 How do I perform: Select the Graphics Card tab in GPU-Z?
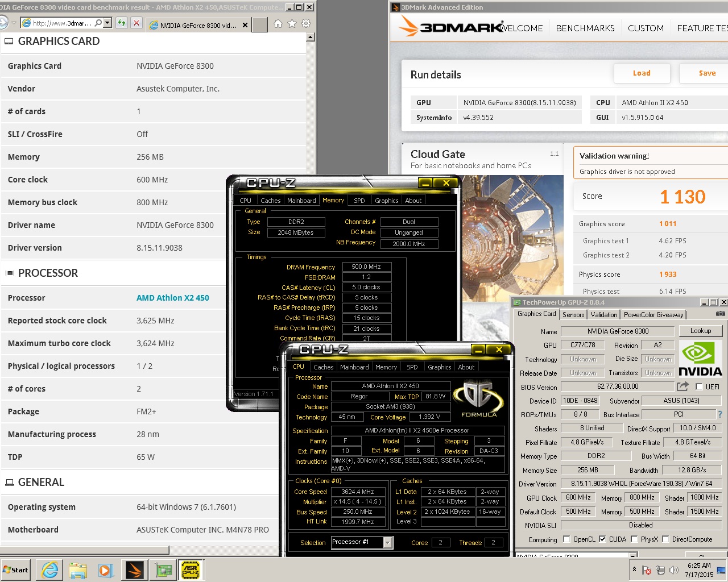tap(536, 314)
